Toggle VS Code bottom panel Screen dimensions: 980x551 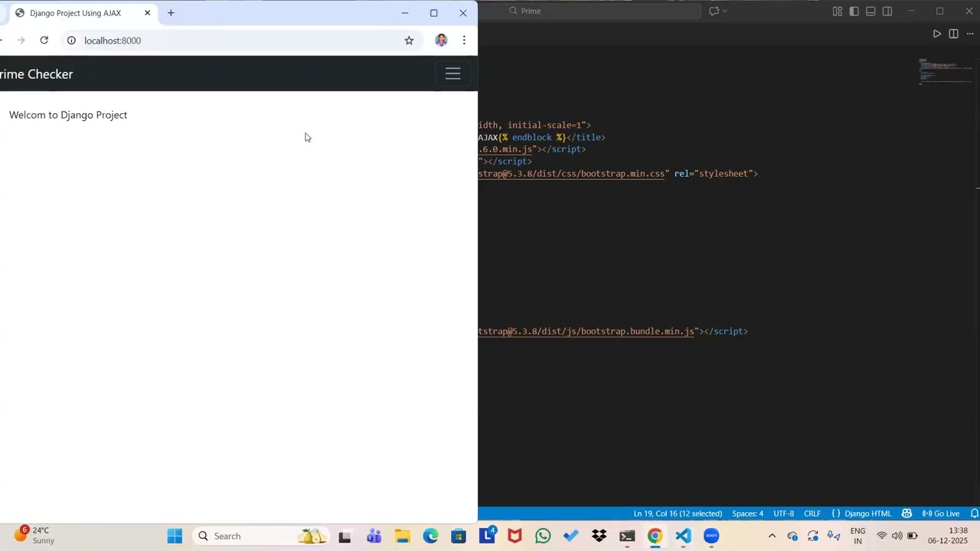point(871,11)
